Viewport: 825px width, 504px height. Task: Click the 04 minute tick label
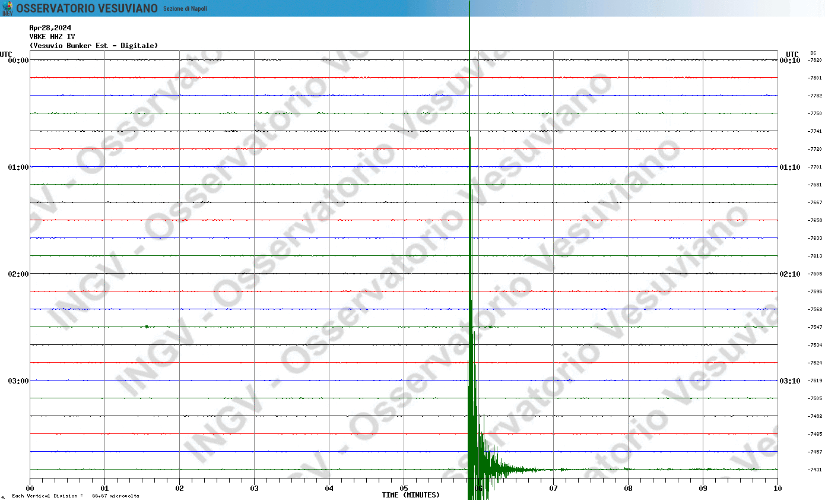click(x=329, y=489)
